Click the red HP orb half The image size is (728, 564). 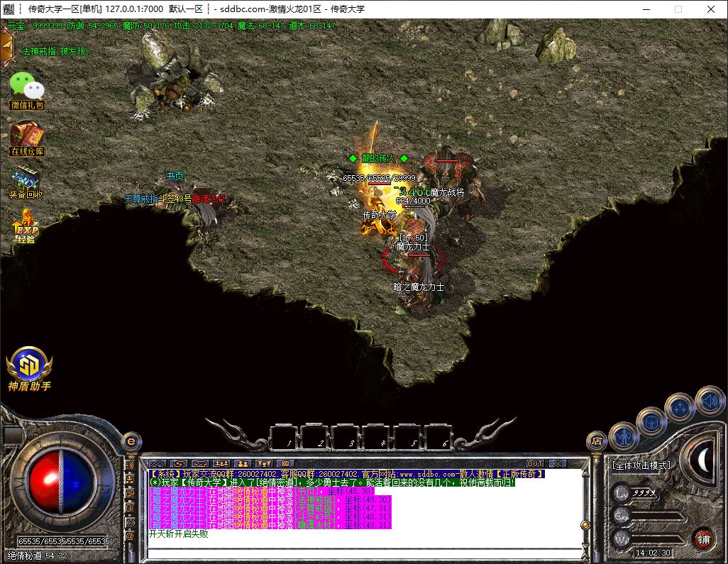tap(44, 482)
